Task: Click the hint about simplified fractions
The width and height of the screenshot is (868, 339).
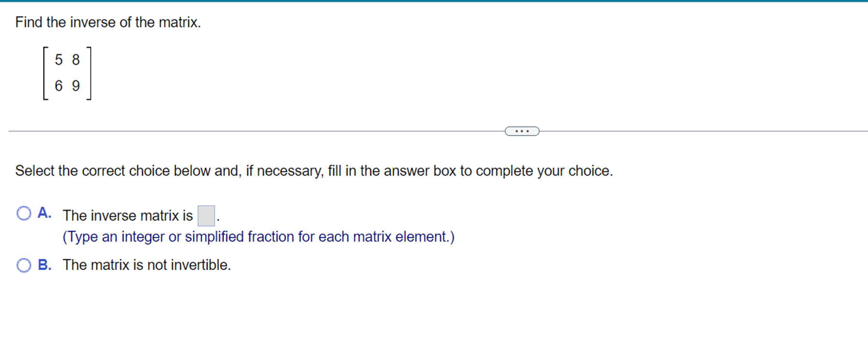Action: pyautogui.click(x=258, y=237)
